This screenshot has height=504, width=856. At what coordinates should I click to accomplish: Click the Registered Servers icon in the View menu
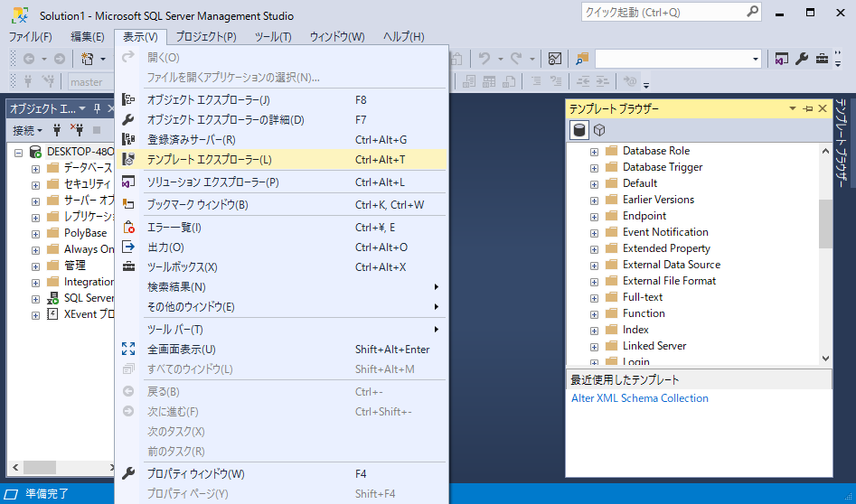pyautogui.click(x=128, y=140)
